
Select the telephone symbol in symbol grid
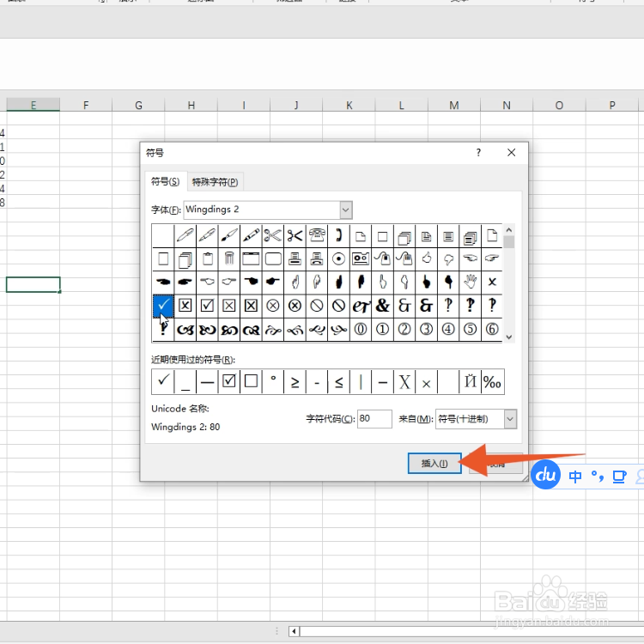(317, 236)
